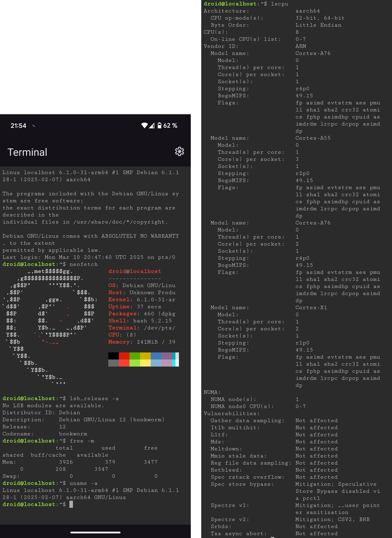Click the 'Architecture:' lscpu label
This screenshot has height=538, width=392.
click(x=226, y=11)
